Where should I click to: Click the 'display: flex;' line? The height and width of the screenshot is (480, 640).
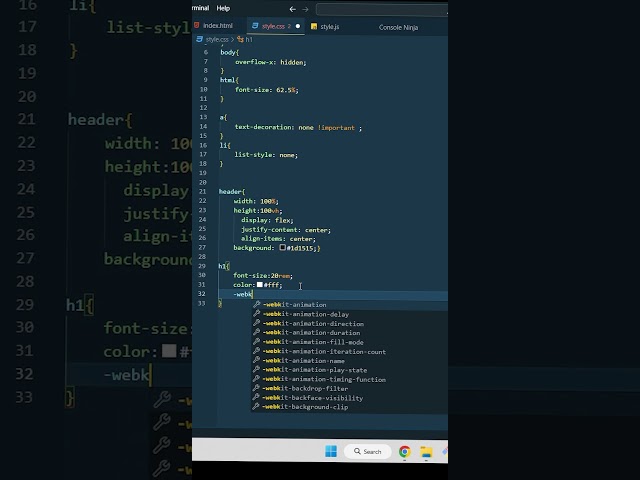267,220
